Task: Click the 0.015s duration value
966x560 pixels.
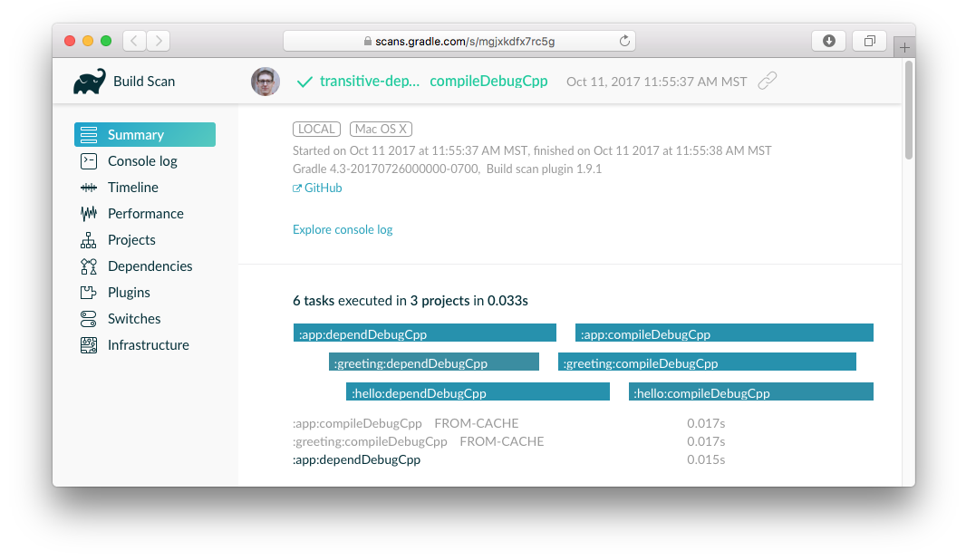Action: [706, 459]
